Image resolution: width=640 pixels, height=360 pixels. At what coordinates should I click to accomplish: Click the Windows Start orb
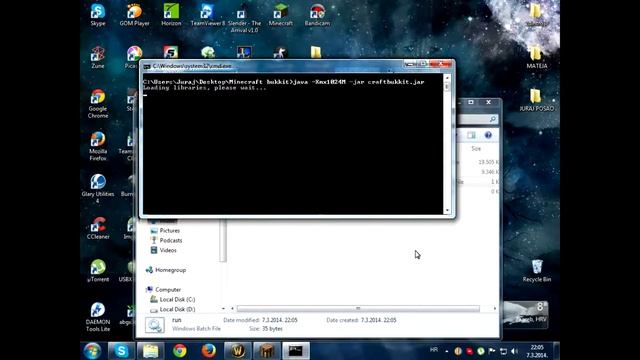93,351
